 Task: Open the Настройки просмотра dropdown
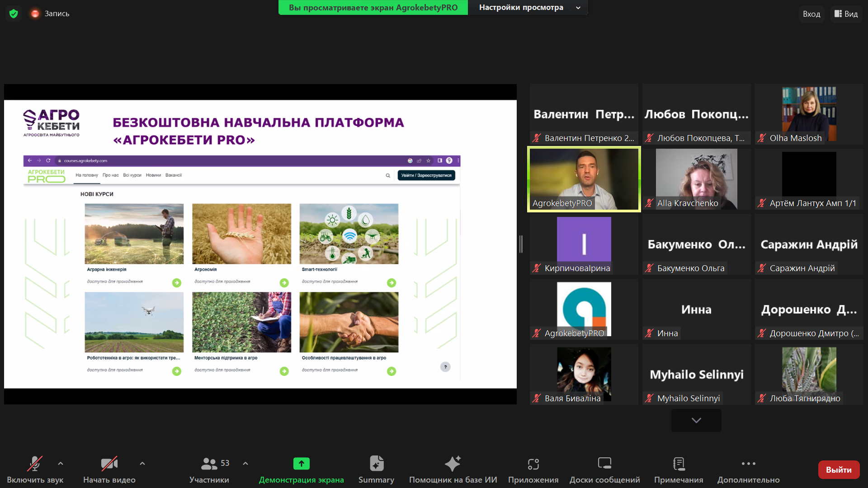(x=528, y=8)
